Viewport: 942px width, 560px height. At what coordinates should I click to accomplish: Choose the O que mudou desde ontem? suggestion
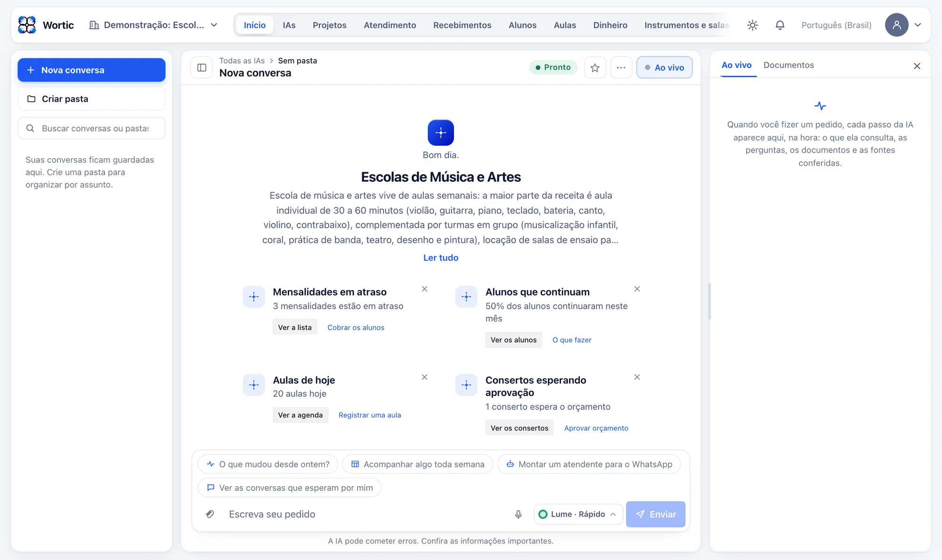coord(268,464)
